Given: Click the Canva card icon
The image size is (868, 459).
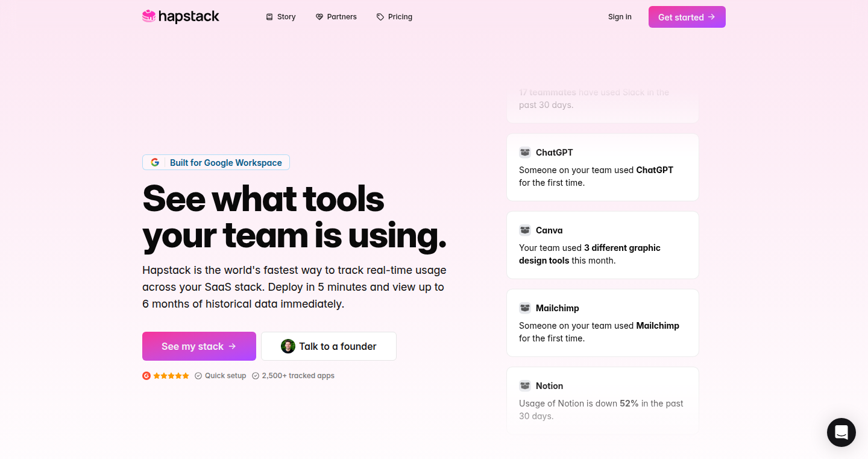Looking at the screenshot, I should (x=525, y=230).
